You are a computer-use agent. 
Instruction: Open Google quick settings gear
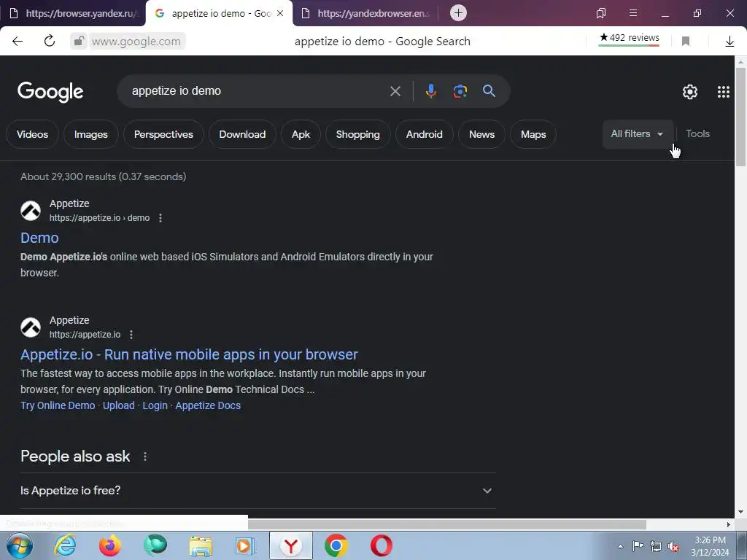(690, 91)
